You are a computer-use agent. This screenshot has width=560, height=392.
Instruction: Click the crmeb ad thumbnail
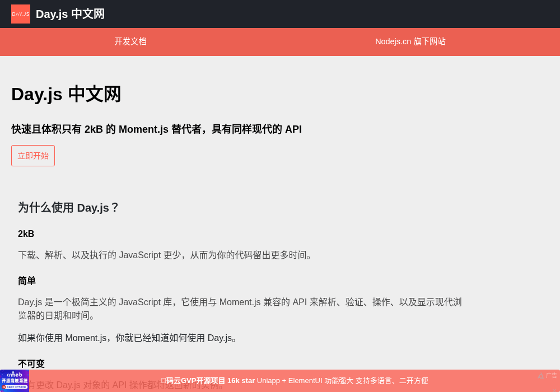(15, 381)
